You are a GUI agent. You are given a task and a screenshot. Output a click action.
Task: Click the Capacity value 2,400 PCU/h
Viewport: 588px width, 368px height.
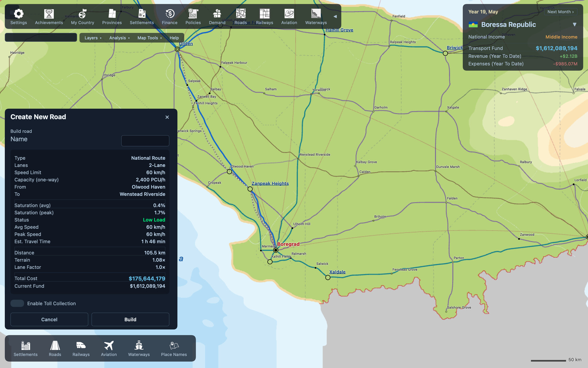tap(151, 180)
